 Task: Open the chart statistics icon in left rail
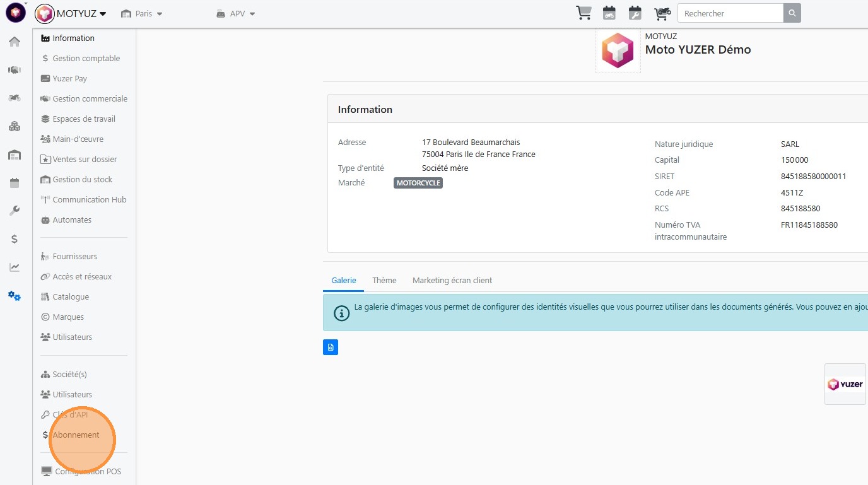pyautogui.click(x=15, y=267)
